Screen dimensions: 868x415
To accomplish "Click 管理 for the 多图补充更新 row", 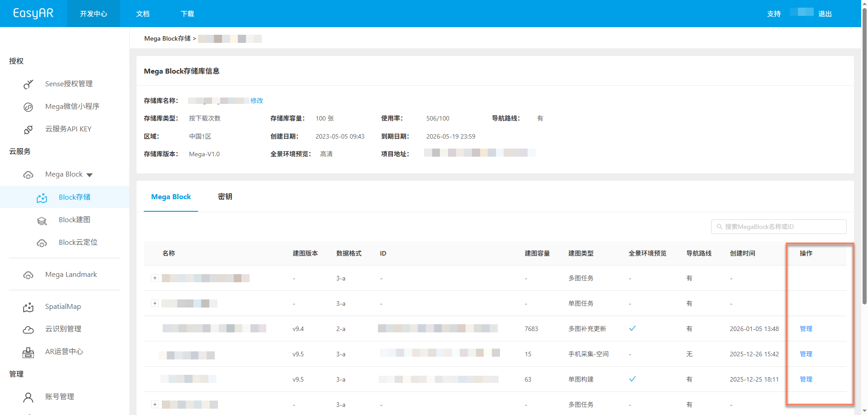I will (x=806, y=329).
